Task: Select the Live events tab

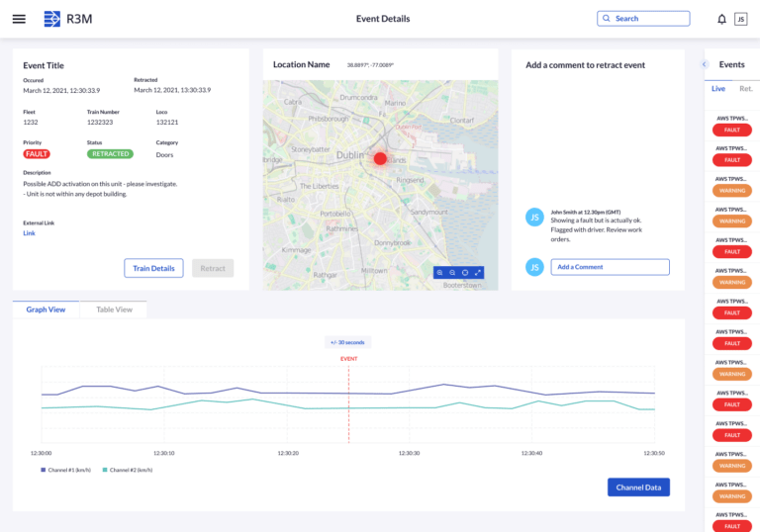Action: pos(717,89)
